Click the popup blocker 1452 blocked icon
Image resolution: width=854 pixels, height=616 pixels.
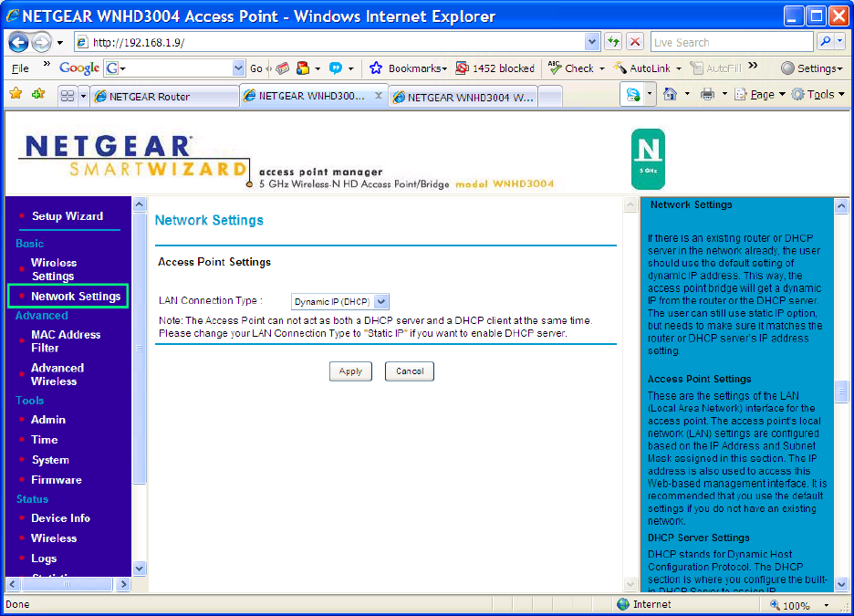point(462,68)
